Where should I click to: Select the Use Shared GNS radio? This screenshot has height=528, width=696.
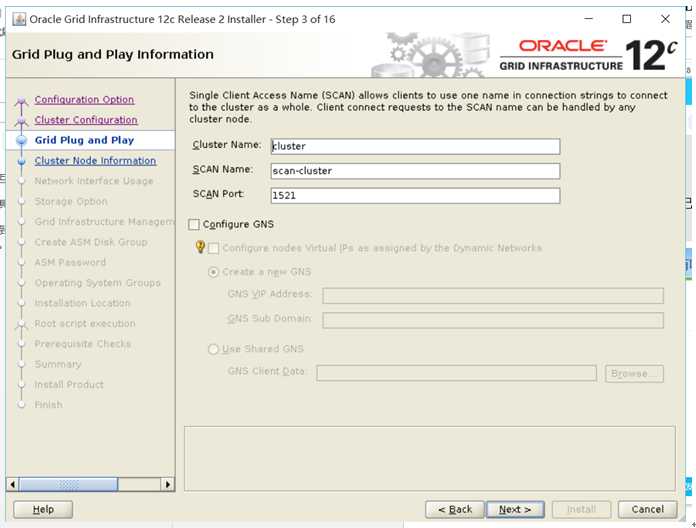[x=214, y=349]
